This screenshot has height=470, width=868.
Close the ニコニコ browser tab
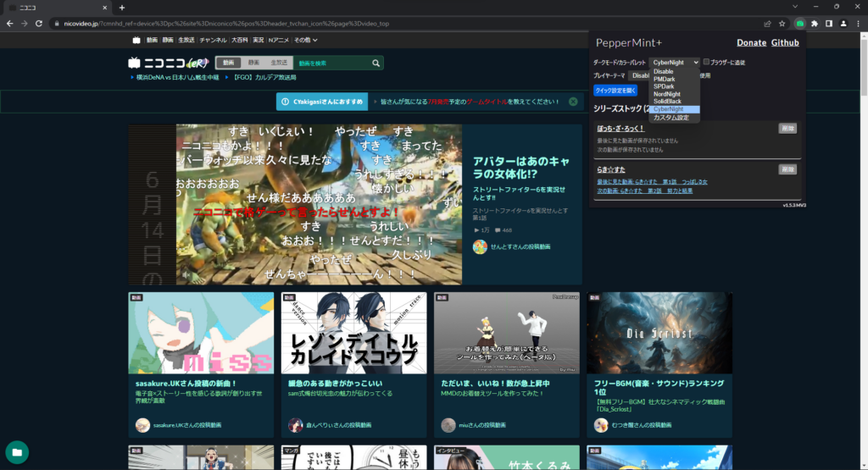click(x=104, y=8)
